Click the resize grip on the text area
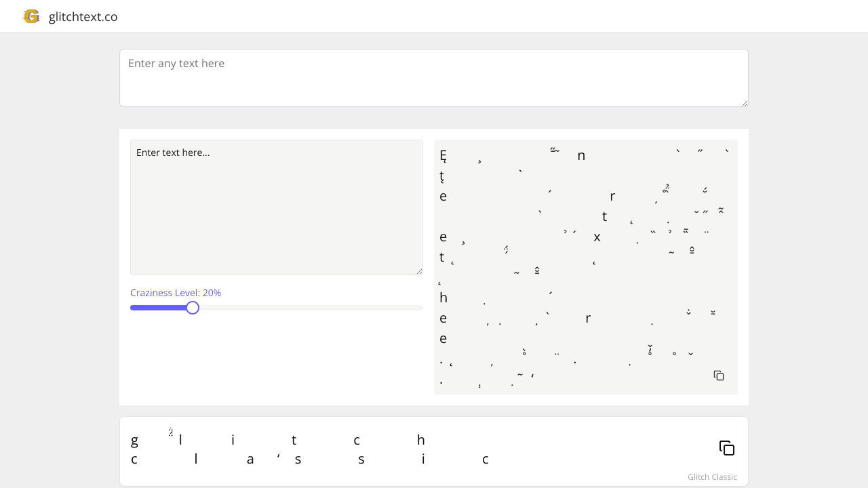The height and width of the screenshot is (488, 868). point(418,270)
